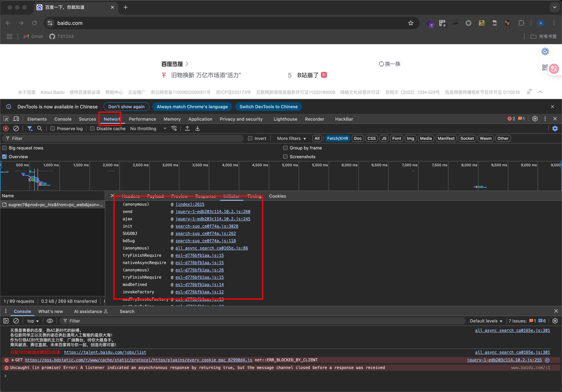The height and width of the screenshot is (392, 562).
Task: Clear the network log
Action: coord(16,128)
